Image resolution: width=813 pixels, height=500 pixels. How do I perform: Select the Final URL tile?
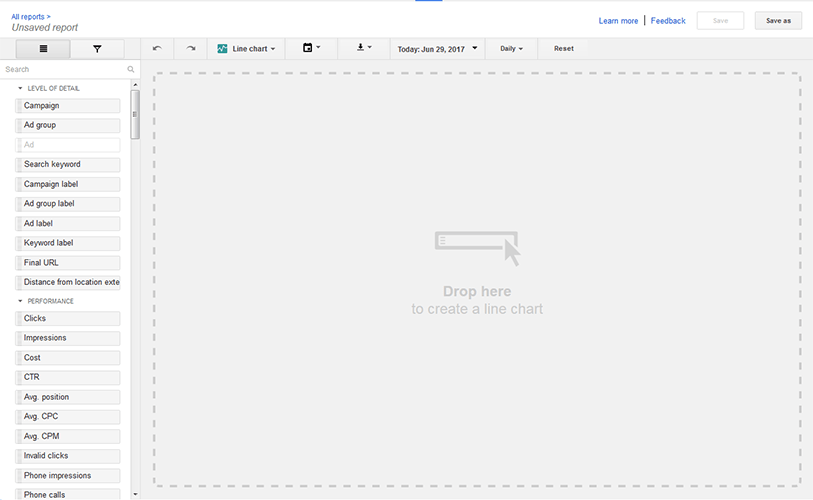coord(68,262)
